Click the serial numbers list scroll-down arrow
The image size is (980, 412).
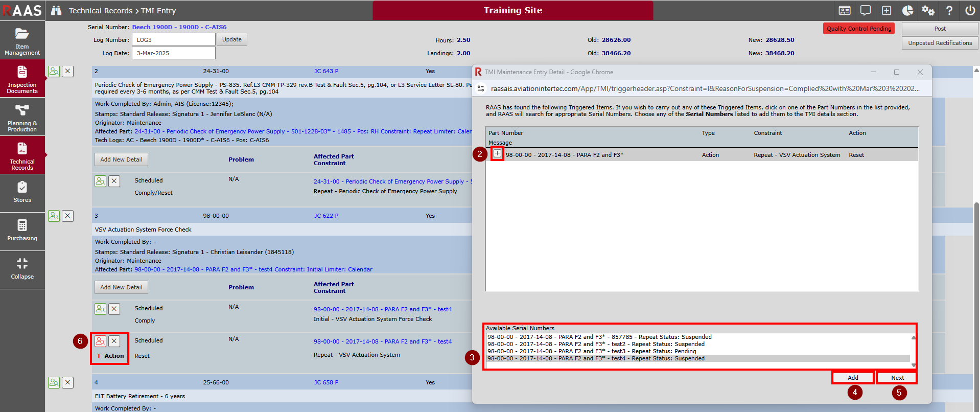(x=914, y=365)
